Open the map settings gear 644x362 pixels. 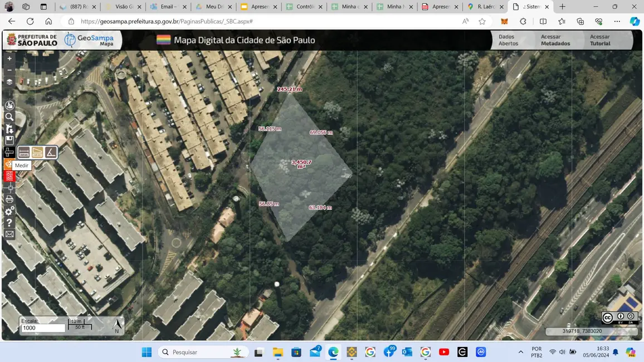tap(9, 209)
